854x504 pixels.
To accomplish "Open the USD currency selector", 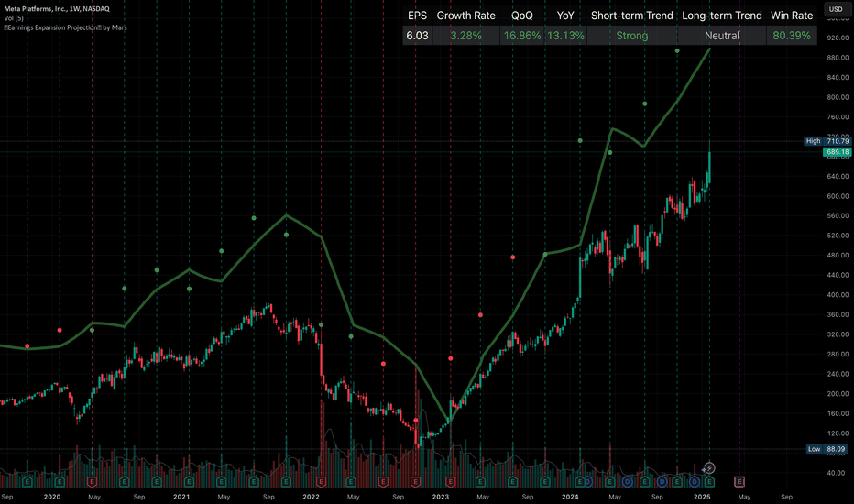I will pyautogui.click(x=836, y=9).
